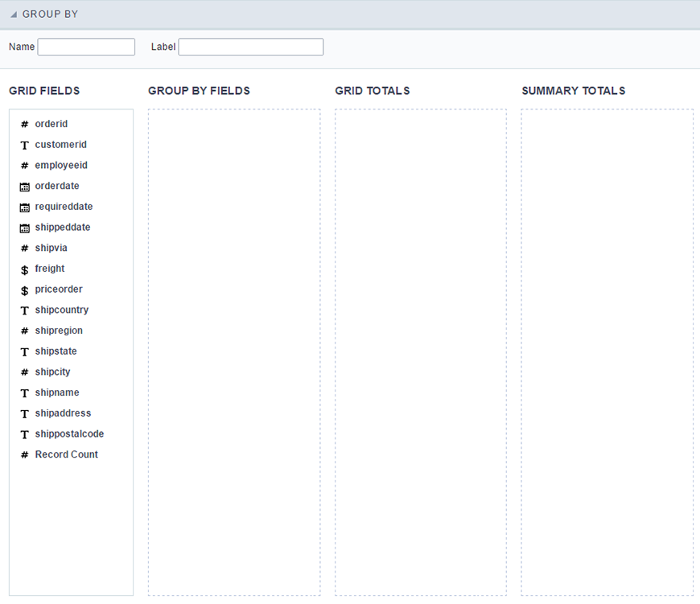Click inside the Name input field
This screenshot has width=700, height=604.
point(86,47)
